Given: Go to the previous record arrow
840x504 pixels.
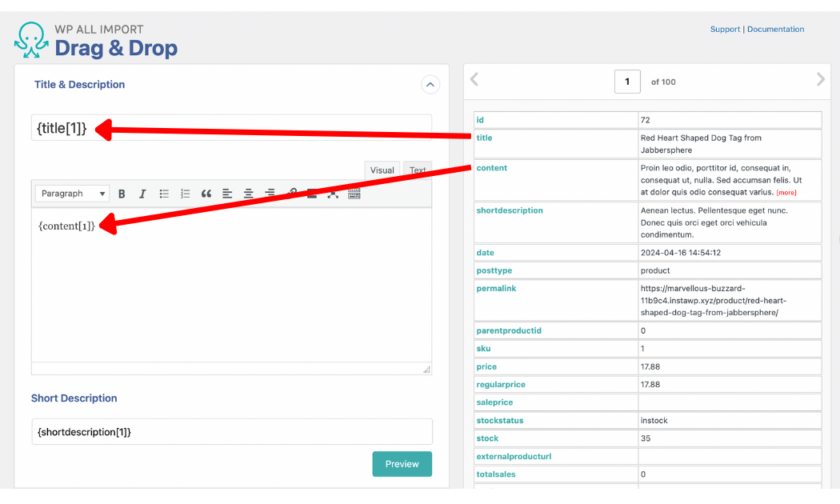Looking at the screenshot, I should click(474, 79).
